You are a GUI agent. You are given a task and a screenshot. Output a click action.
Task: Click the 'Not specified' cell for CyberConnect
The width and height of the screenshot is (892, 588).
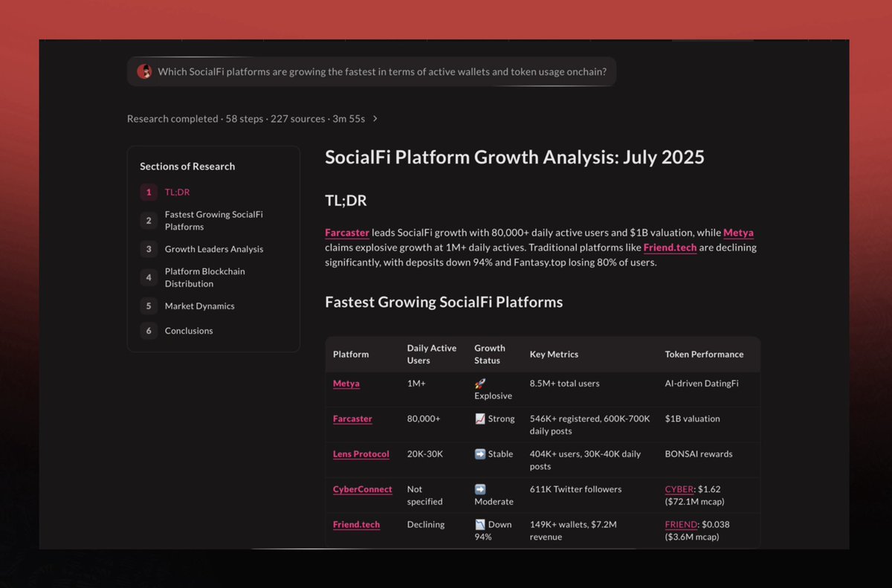click(x=425, y=495)
